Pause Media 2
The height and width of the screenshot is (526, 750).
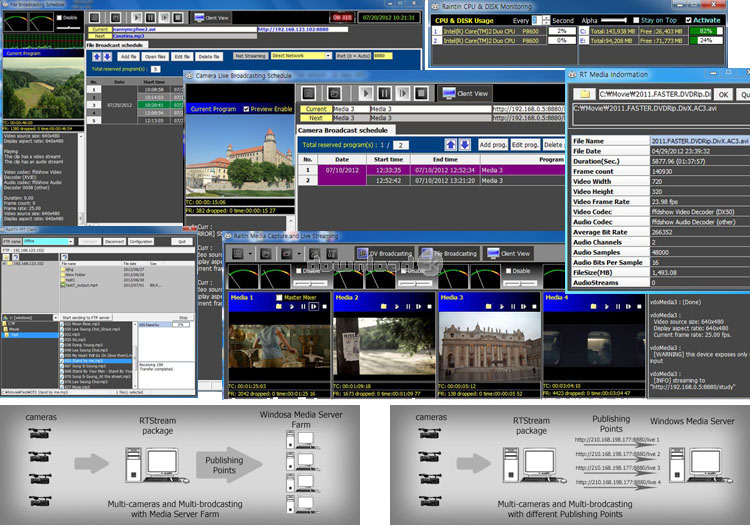pos(408,307)
